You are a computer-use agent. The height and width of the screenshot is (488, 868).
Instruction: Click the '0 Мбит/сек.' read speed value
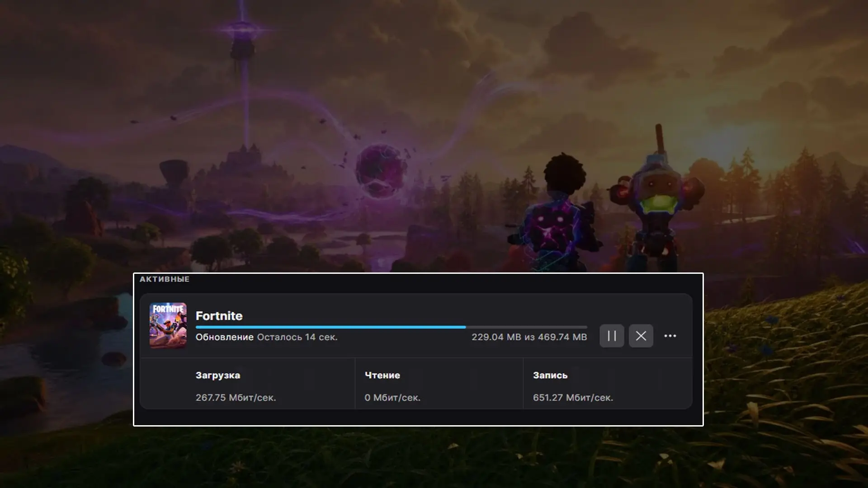tap(392, 398)
